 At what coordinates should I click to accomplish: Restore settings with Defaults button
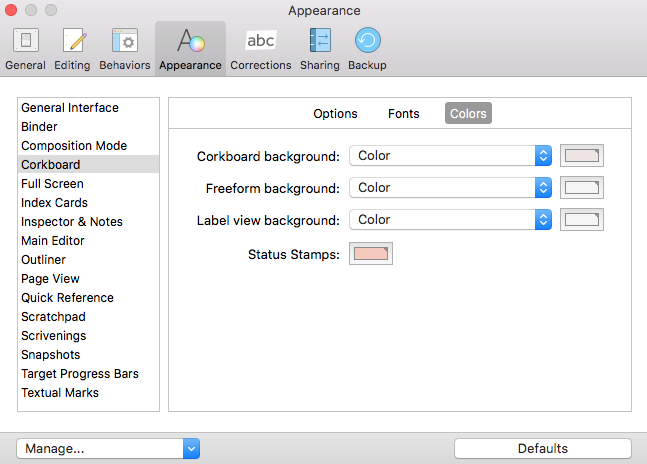(543, 448)
